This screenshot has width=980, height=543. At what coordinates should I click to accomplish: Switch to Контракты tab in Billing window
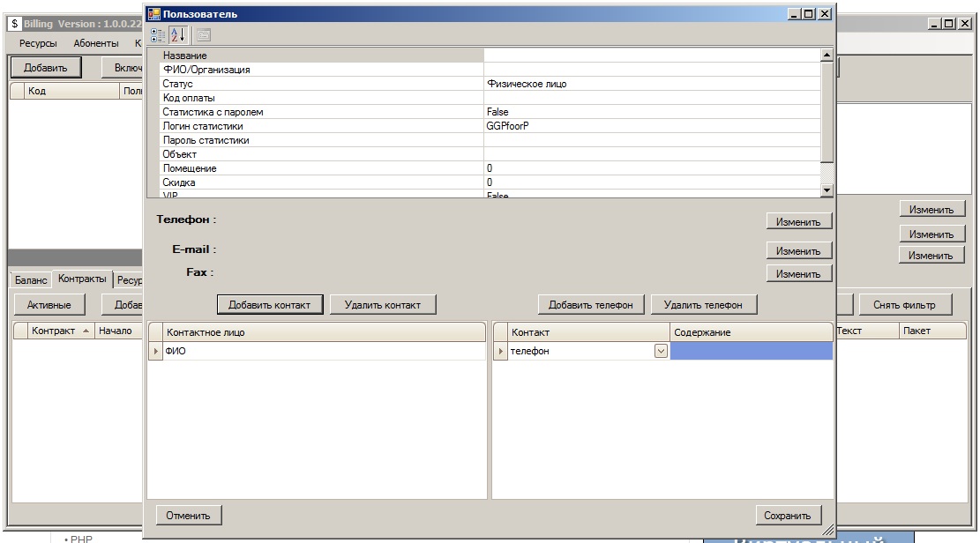pyautogui.click(x=83, y=279)
